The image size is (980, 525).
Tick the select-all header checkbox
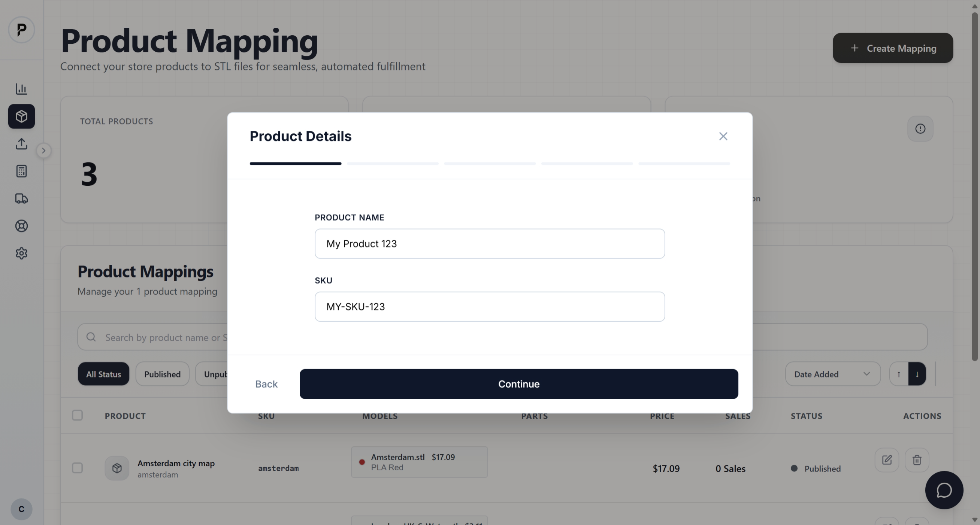(x=77, y=415)
